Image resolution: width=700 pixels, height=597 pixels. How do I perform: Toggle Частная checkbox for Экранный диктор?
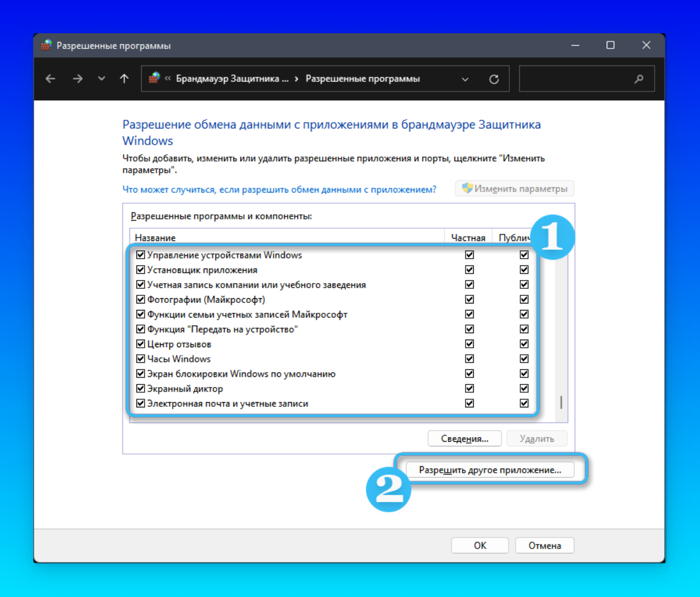pos(470,389)
